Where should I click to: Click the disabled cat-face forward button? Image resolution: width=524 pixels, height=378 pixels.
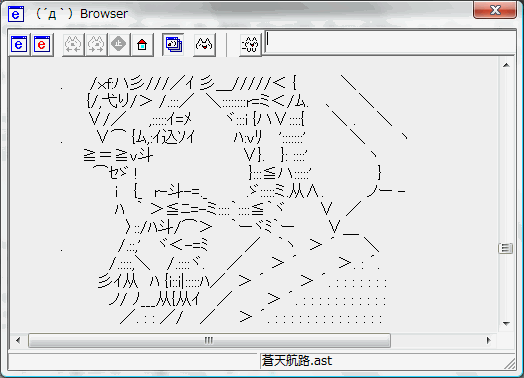coord(96,44)
